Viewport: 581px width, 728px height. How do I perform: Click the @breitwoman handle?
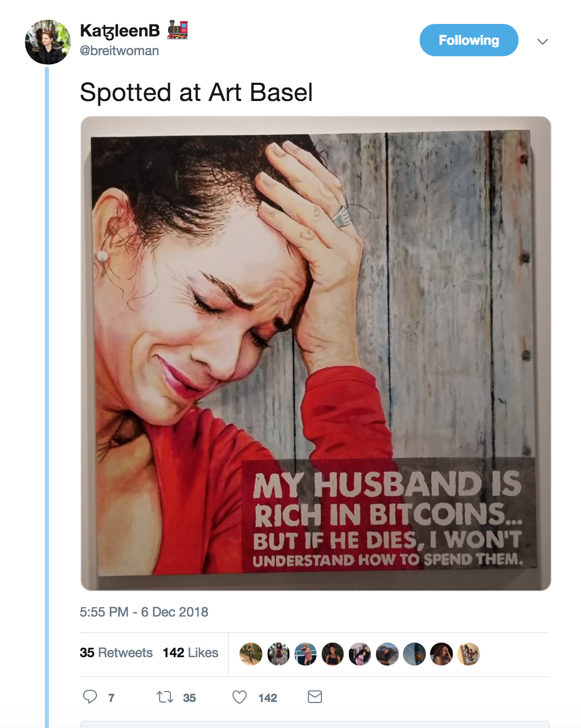point(119,51)
